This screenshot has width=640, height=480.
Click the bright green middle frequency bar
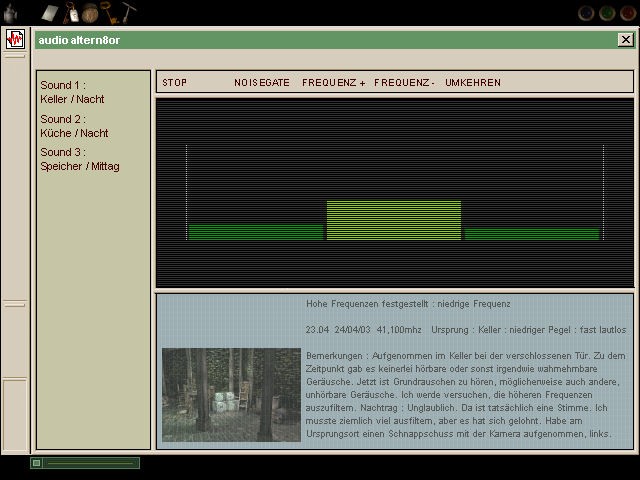pyautogui.click(x=394, y=220)
